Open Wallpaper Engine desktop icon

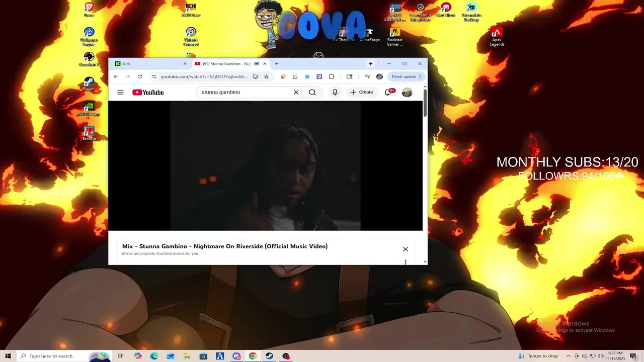(89, 37)
